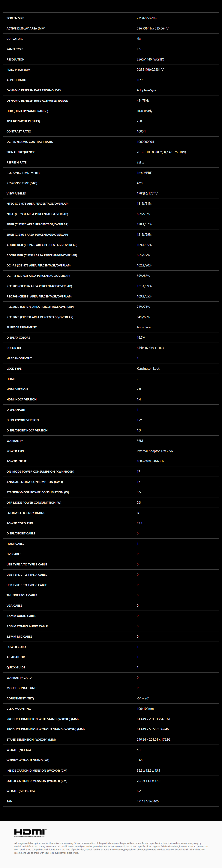Screen dimensions: 222x868
Task: Click the HDMI logo icon
Action: click(30, 833)
